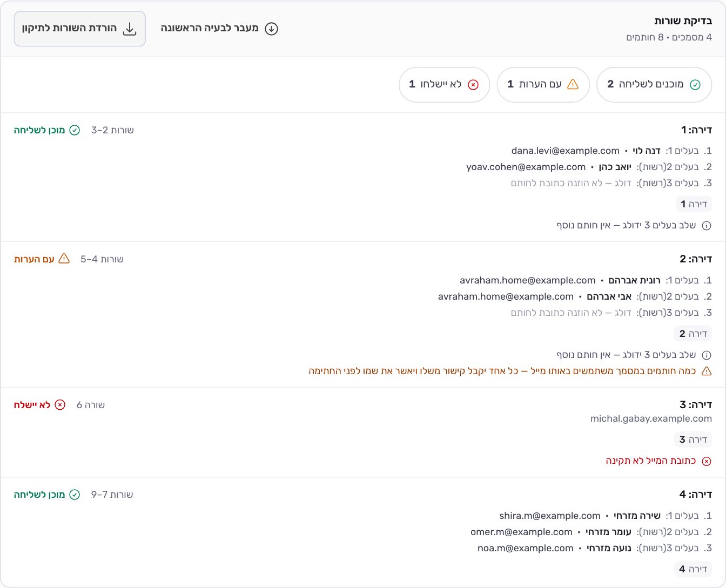The width and height of the screenshot is (726, 588).
Task: Click the info icon on the דירה 2 skipped-step note
Action: pyautogui.click(x=707, y=355)
